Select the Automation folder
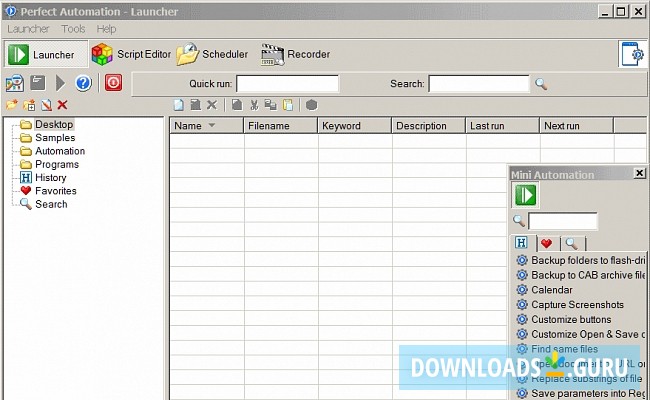Viewport: 650px width, 400px height. pyautogui.click(x=60, y=151)
